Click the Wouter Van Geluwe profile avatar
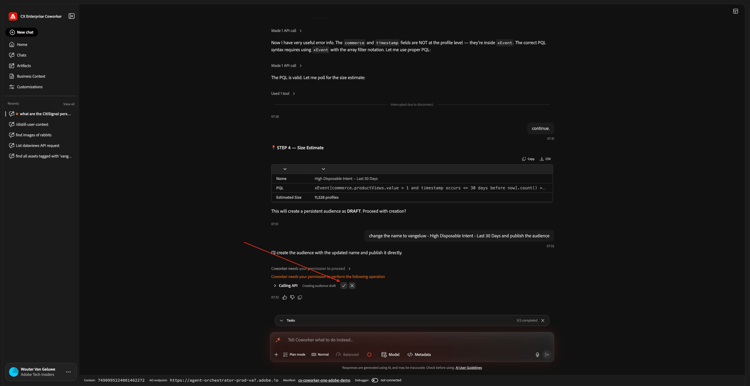Screen dimensions: 750x386 13,372
